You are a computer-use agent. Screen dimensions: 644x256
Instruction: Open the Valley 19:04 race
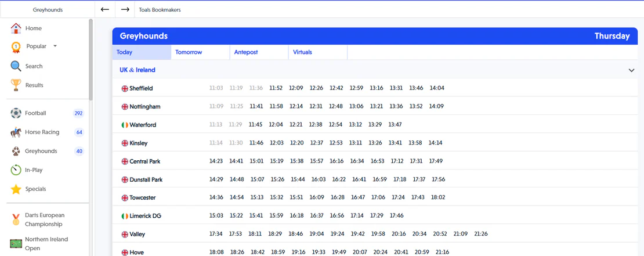(317, 234)
